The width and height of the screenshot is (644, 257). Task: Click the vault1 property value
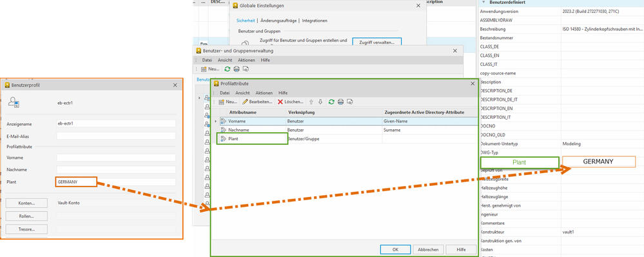[x=568, y=232]
